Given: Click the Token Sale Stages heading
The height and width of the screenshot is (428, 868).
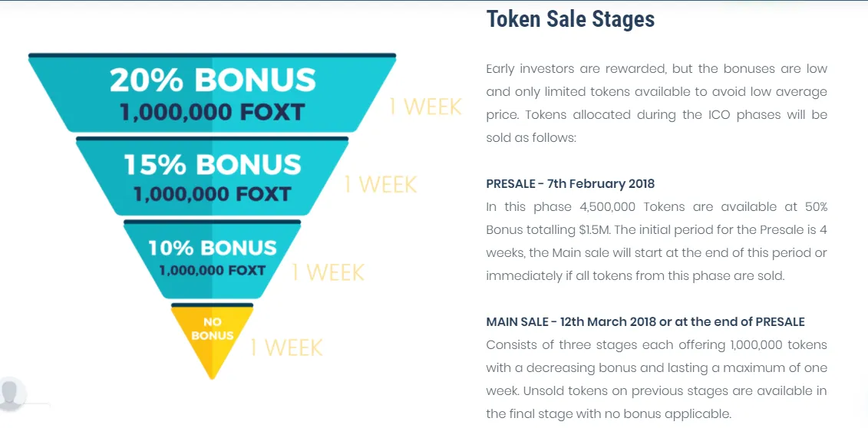Looking at the screenshot, I should click(570, 19).
